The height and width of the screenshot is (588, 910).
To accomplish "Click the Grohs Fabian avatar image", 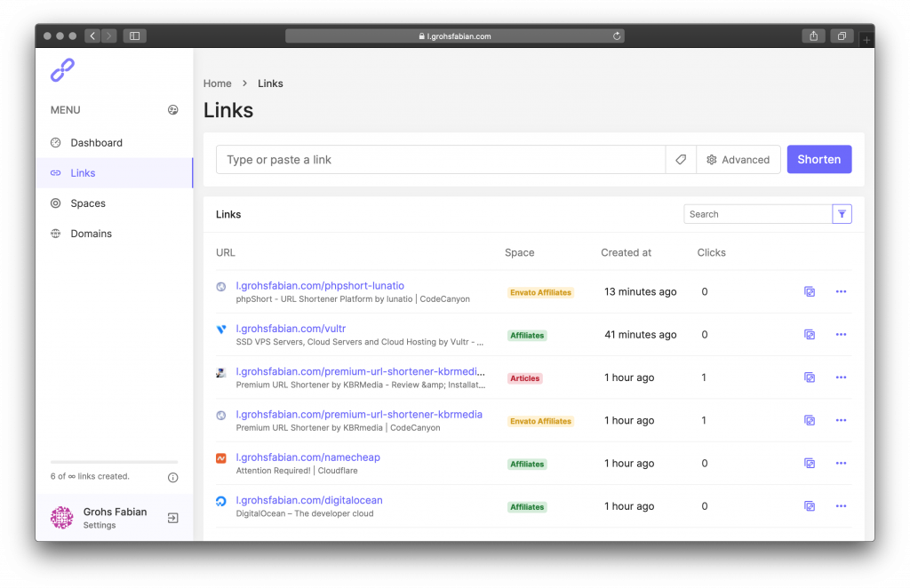I will (x=62, y=518).
